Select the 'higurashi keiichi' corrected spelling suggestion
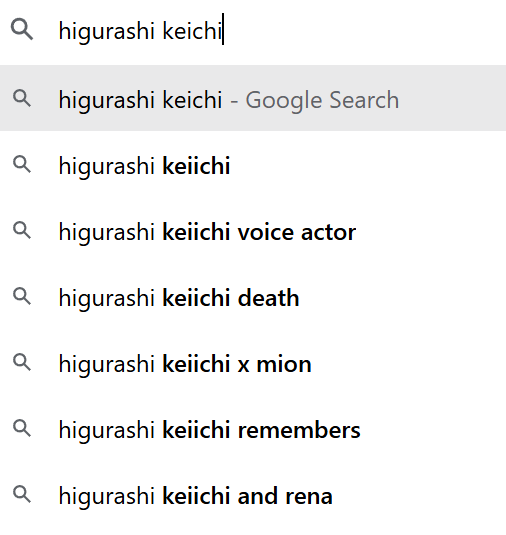The height and width of the screenshot is (535, 506). [253, 165]
